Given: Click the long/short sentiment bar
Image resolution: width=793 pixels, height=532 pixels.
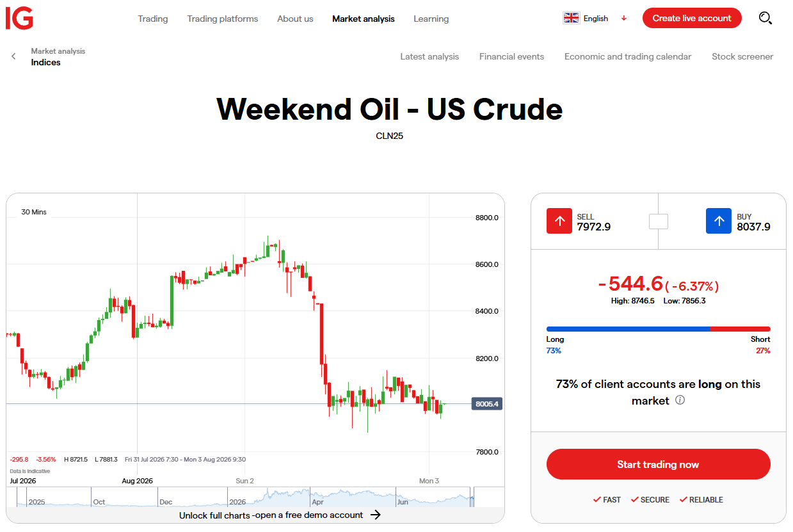Looking at the screenshot, I should (658, 329).
